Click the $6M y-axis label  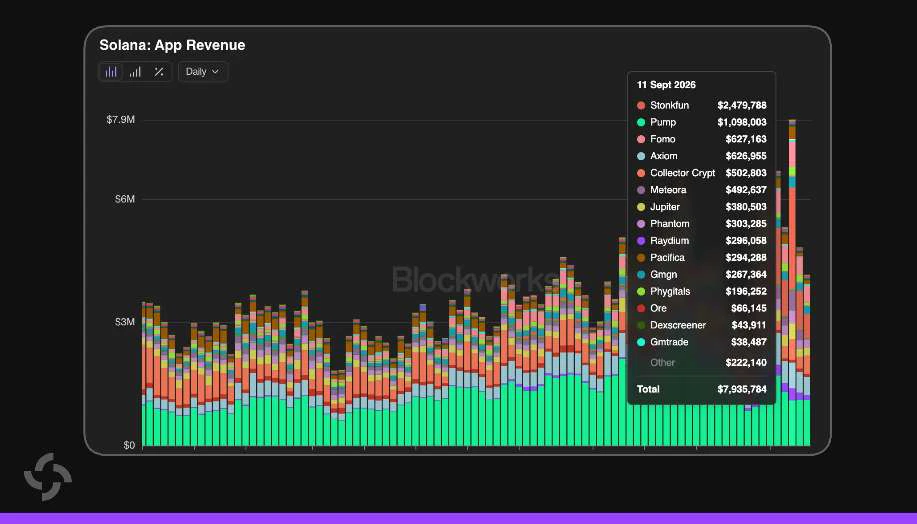pos(125,199)
